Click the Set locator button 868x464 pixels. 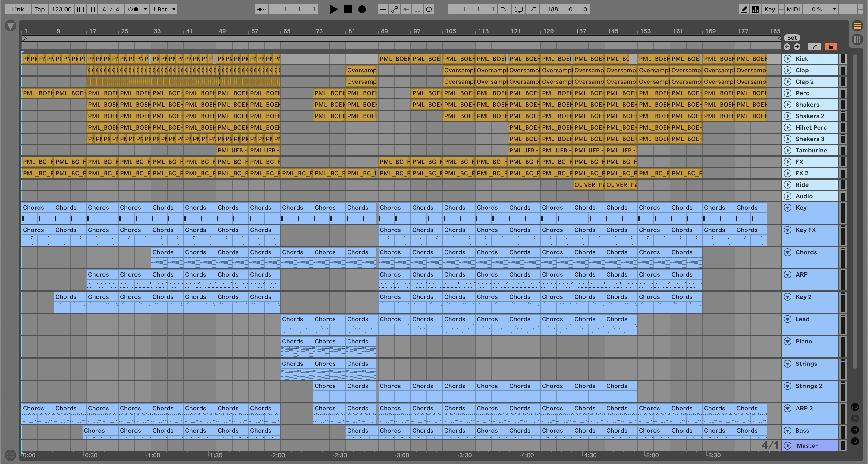[792, 38]
